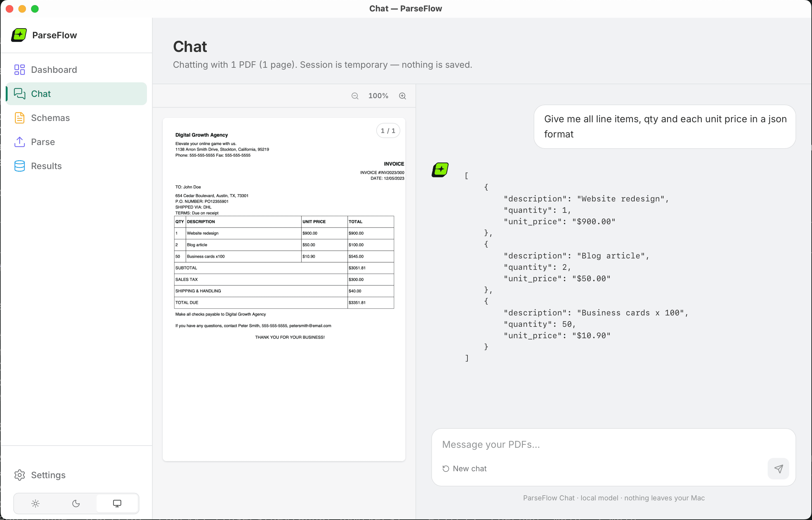Switch to dark theme moon icon
The height and width of the screenshot is (520, 812).
tap(76, 504)
